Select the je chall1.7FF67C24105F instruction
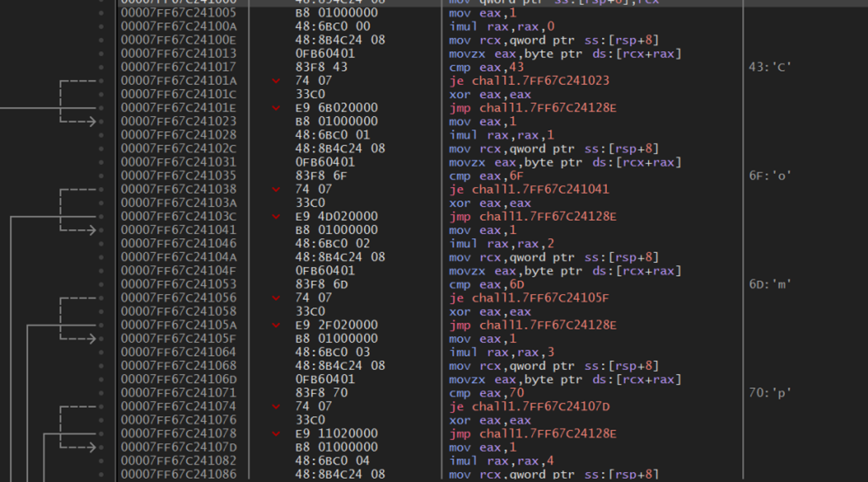868x482 pixels. point(529,298)
